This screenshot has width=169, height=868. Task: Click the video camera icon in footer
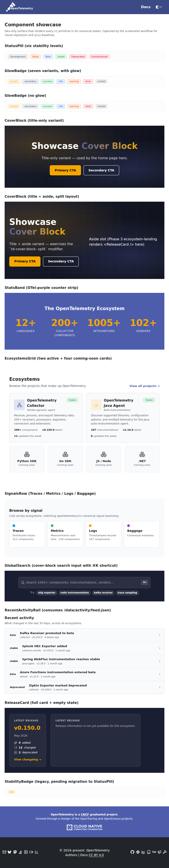tap(31, 852)
